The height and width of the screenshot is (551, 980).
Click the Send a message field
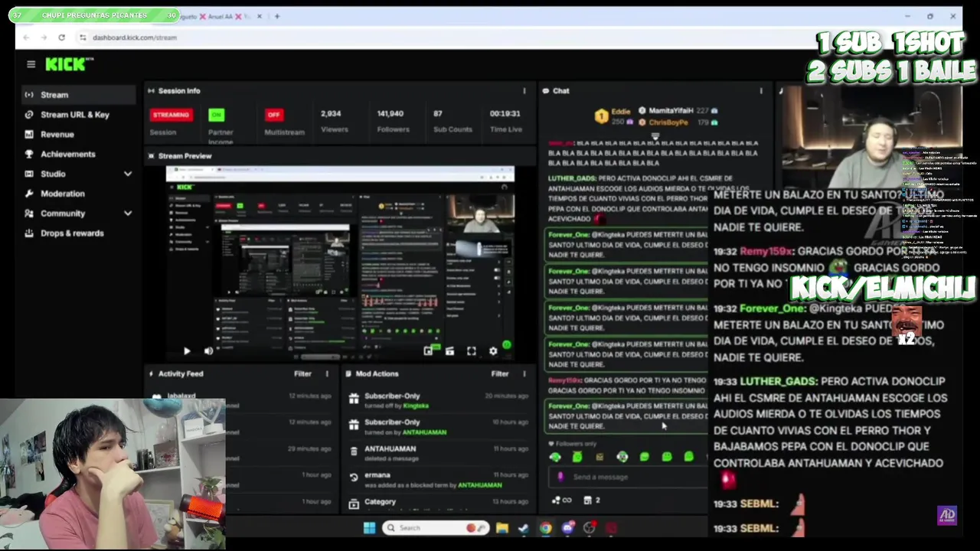tap(628, 478)
